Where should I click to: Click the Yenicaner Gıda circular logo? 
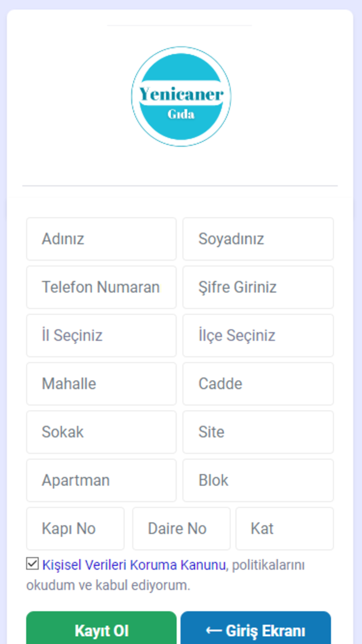click(180, 96)
